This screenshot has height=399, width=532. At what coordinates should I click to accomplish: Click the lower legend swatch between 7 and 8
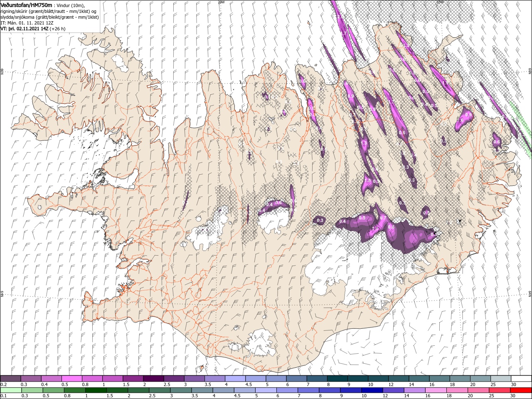click(308, 390)
